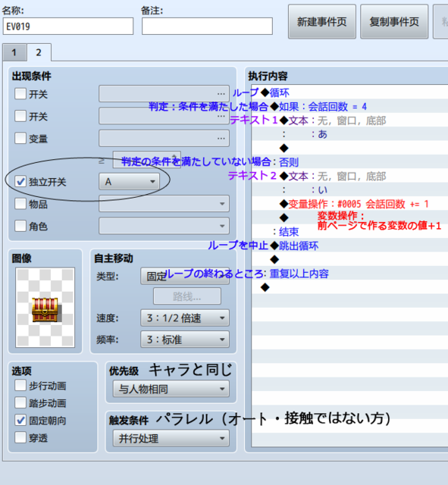Viewport: 448px width, 485px height.
Task: Open the 触发条件 dropdown 并行处理
Action: coord(171,438)
